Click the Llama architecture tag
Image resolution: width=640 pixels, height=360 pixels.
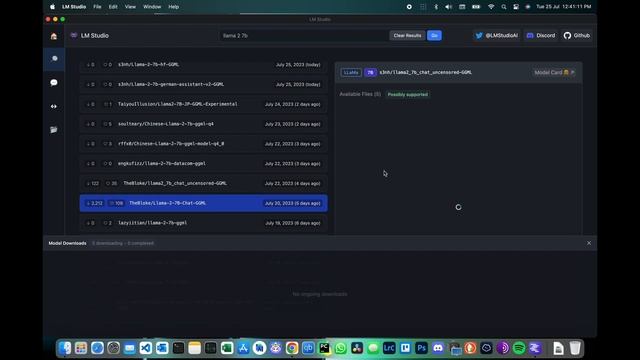point(351,72)
